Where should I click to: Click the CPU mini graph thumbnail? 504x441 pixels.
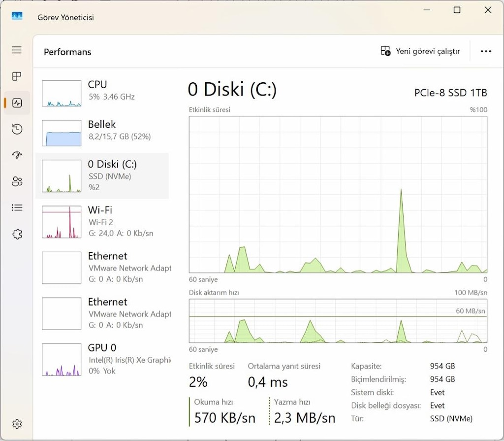[x=62, y=93]
